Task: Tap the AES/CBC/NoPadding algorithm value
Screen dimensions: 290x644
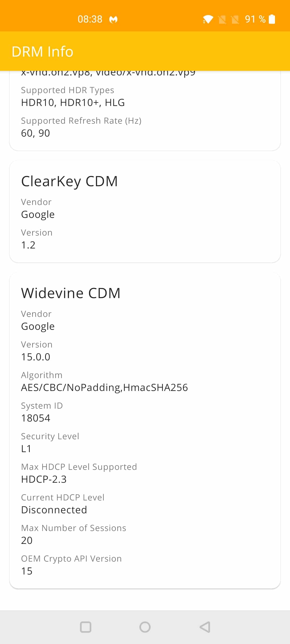Action: pos(104,387)
